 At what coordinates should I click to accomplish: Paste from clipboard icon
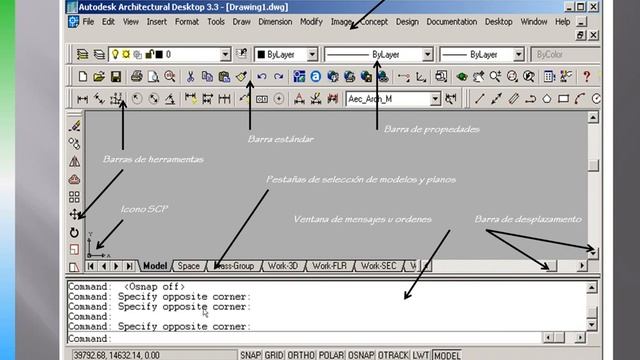coord(224,76)
